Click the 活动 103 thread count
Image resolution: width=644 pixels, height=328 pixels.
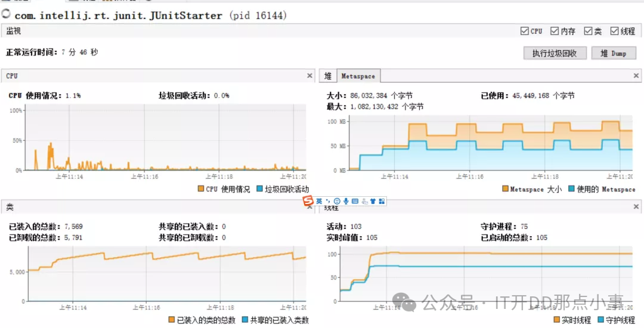coord(344,227)
